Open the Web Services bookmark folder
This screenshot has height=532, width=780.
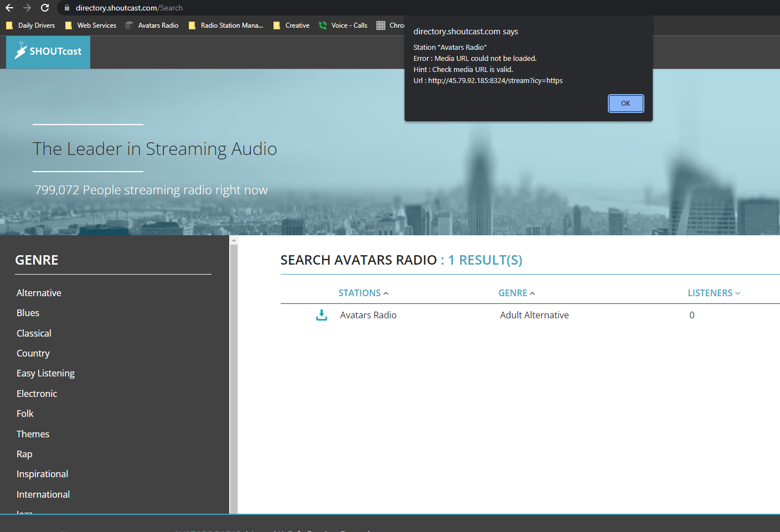[91, 25]
